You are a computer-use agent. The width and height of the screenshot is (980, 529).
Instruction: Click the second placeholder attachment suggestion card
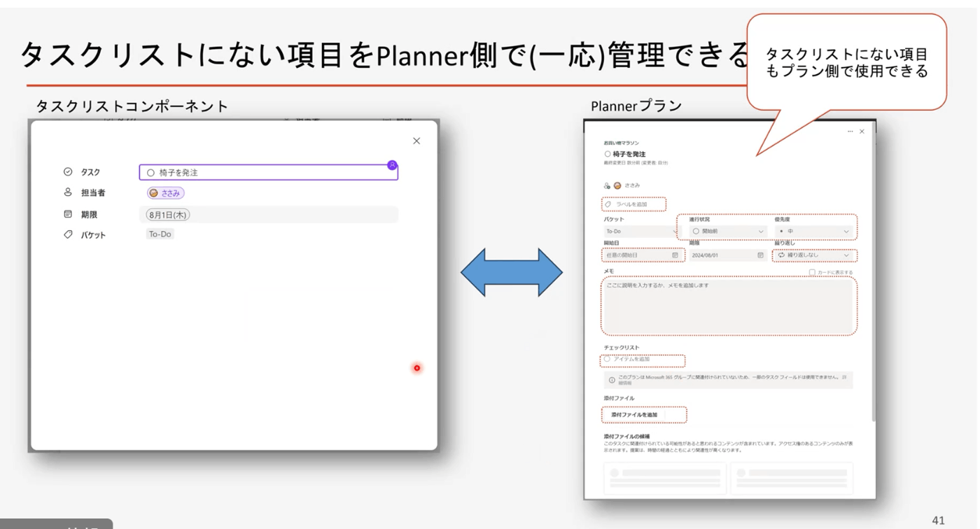tap(792, 479)
